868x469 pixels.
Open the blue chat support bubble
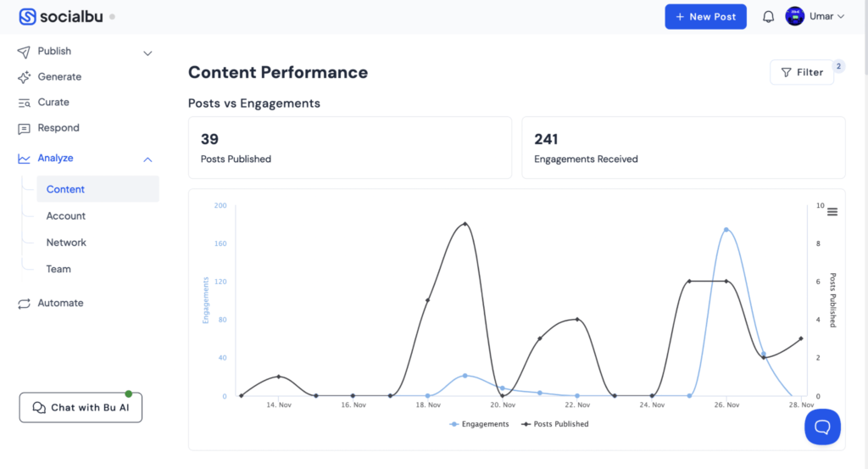822,427
